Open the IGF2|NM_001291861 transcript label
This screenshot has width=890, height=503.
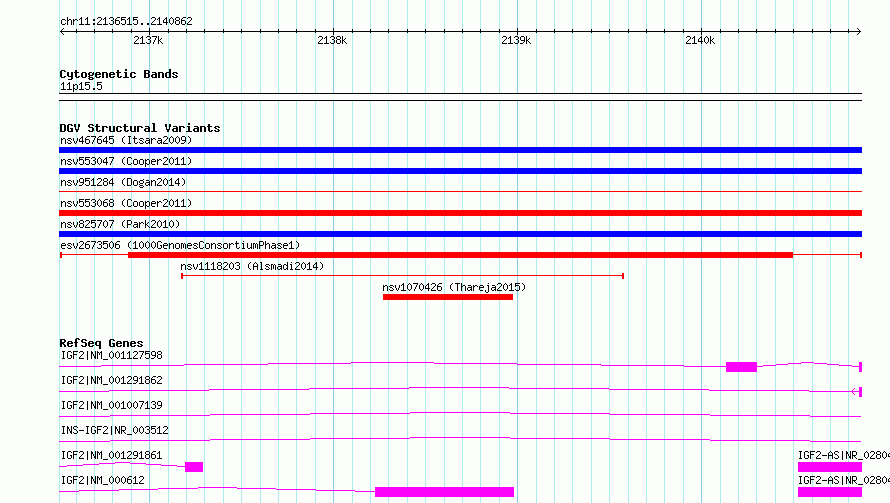coord(111,455)
